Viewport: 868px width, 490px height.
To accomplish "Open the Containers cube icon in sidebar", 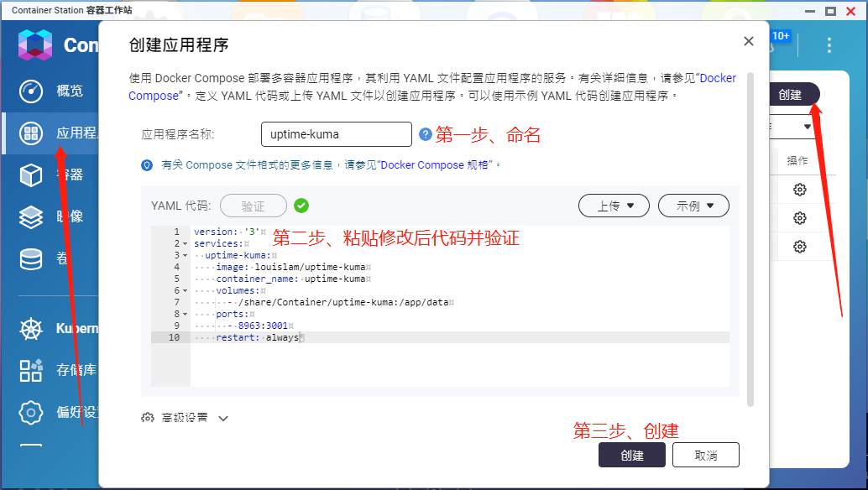I will [31, 175].
